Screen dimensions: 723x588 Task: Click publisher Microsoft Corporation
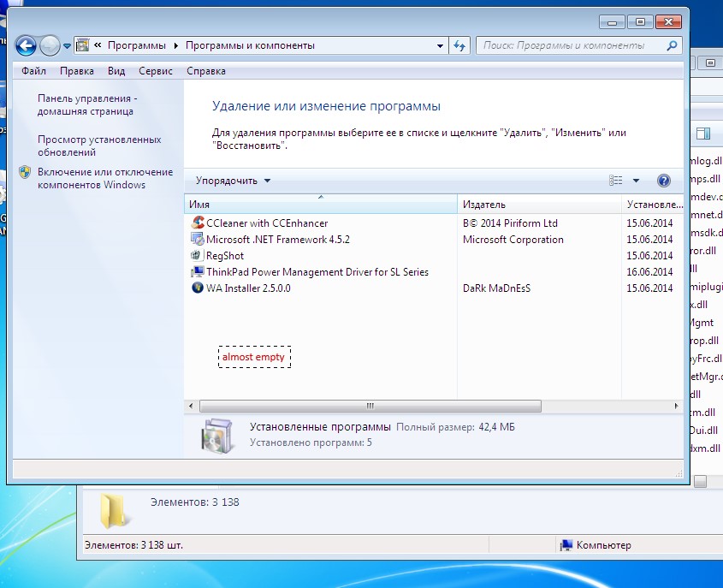[513, 240]
